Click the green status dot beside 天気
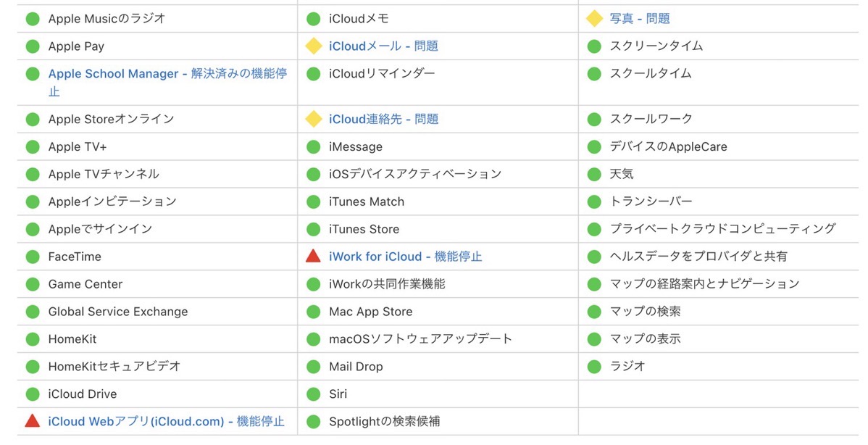Image resolution: width=868 pixels, height=445 pixels. pos(594,174)
